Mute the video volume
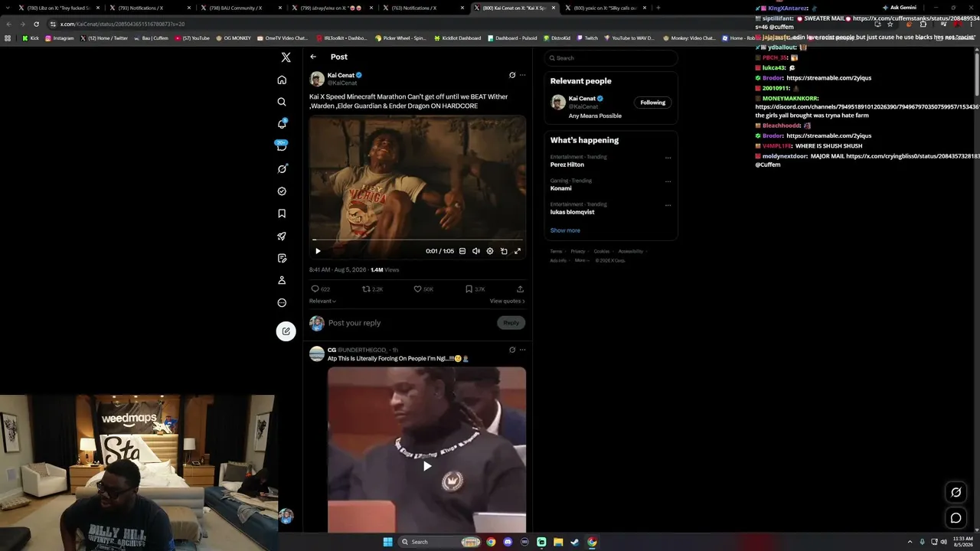 pos(476,251)
